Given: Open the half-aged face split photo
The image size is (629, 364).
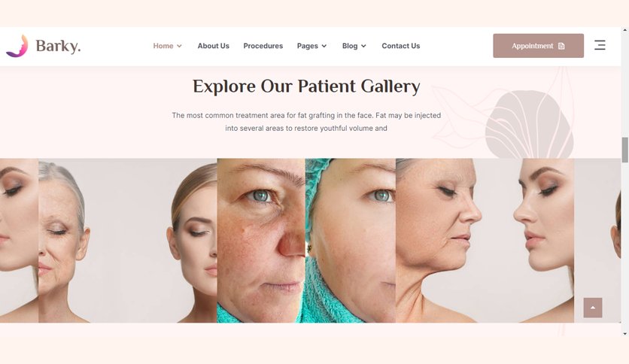Looking at the screenshot, I should pos(128,241).
